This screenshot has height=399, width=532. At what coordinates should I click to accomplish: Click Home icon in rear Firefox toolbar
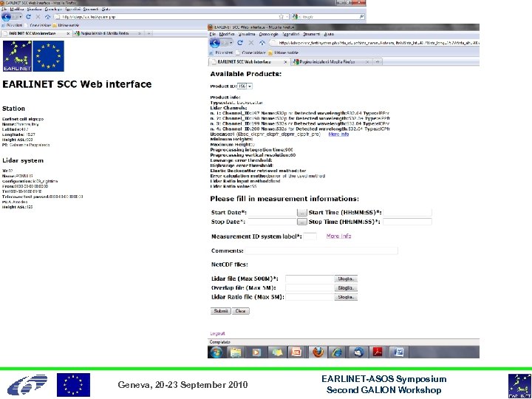(47, 16)
